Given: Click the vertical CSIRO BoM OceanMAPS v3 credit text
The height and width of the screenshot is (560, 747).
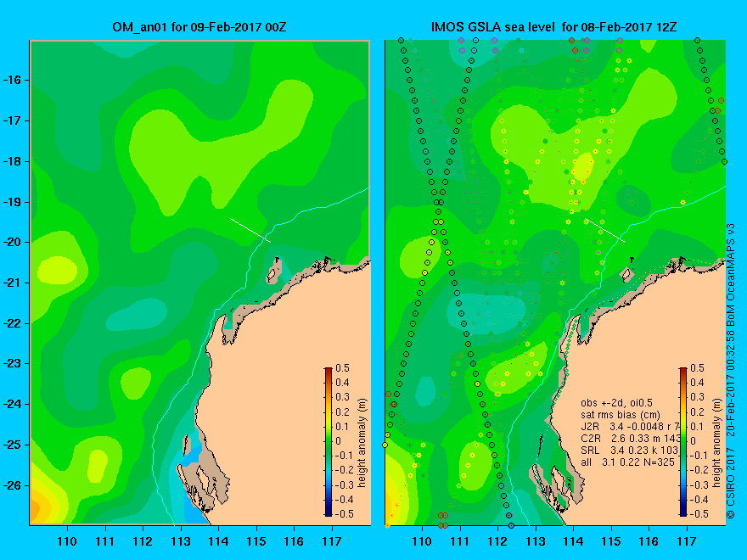Looking at the screenshot, I should [732, 371].
